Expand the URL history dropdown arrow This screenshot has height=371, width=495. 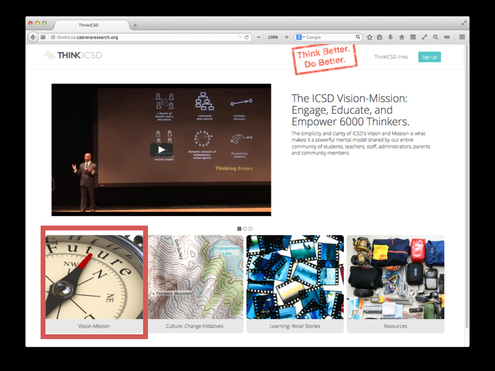tap(240, 37)
